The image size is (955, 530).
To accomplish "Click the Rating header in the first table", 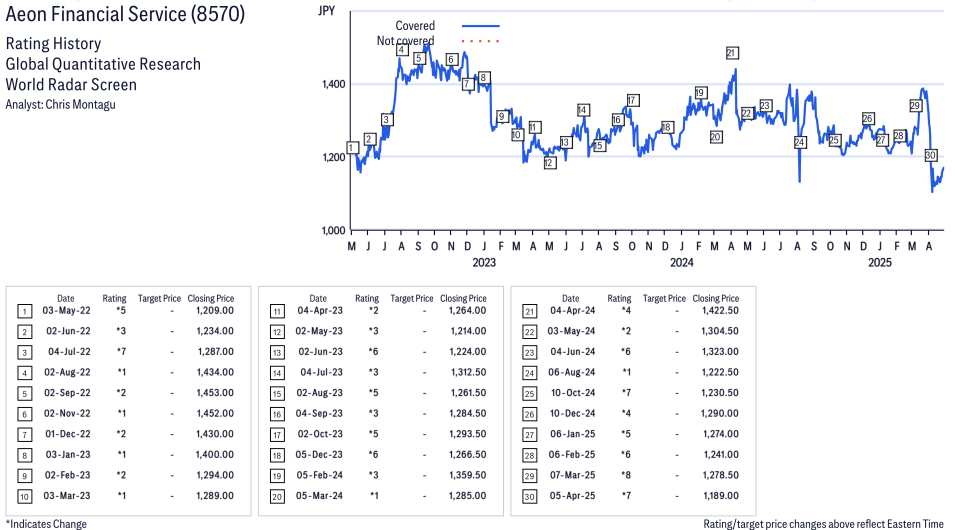I will click(x=115, y=299).
